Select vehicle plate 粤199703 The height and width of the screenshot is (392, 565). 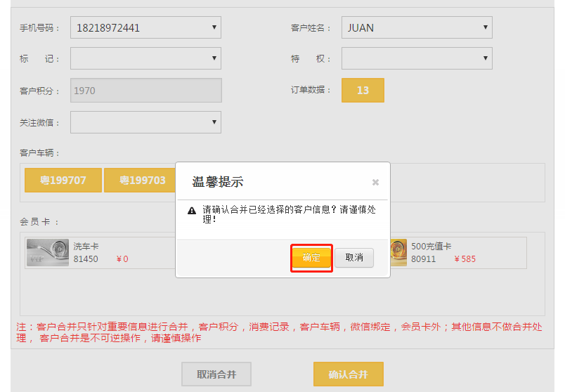[x=141, y=181]
